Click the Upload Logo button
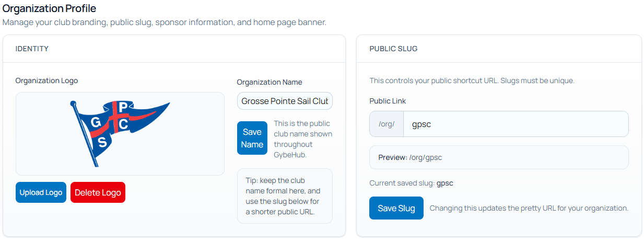 pos(41,192)
